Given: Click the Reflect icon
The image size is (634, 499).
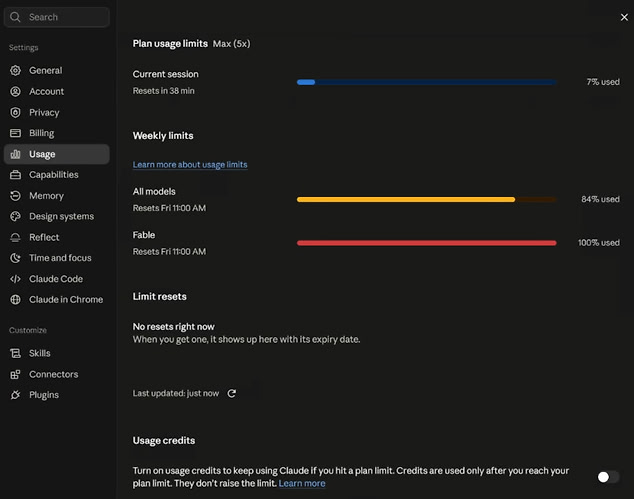Looking at the screenshot, I should tap(15, 237).
